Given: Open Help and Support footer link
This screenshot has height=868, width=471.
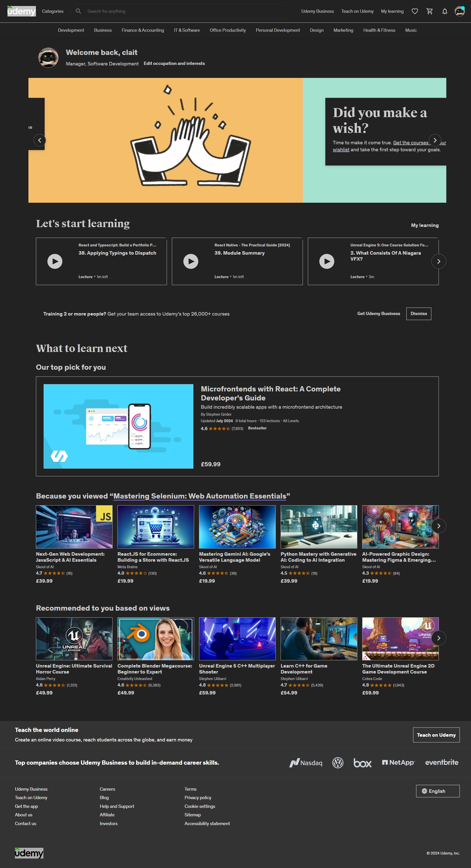Looking at the screenshot, I should (117, 806).
